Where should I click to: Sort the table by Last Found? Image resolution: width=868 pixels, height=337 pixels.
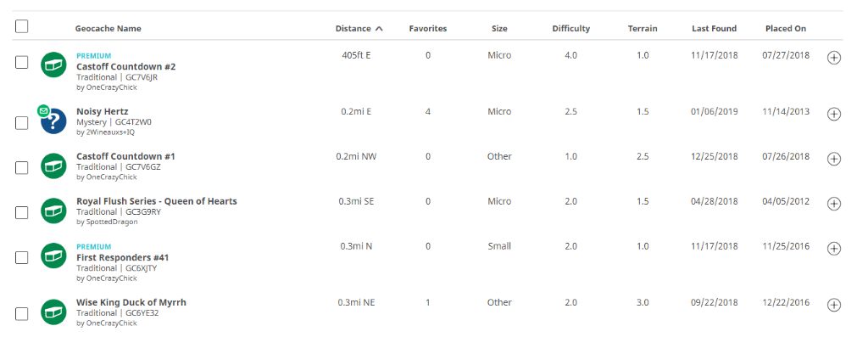[714, 29]
